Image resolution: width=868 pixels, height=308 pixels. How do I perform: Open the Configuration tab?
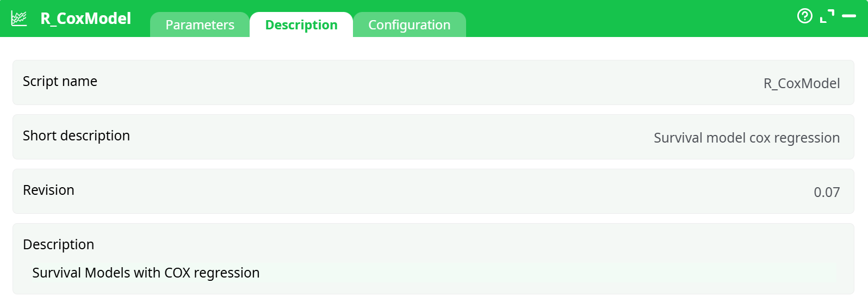point(409,25)
